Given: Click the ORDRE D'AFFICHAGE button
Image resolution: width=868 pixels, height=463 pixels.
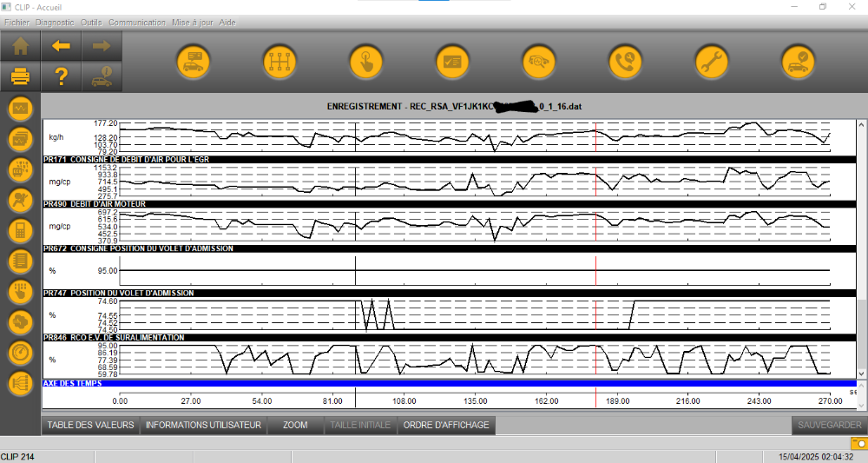Looking at the screenshot, I should point(446,426).
